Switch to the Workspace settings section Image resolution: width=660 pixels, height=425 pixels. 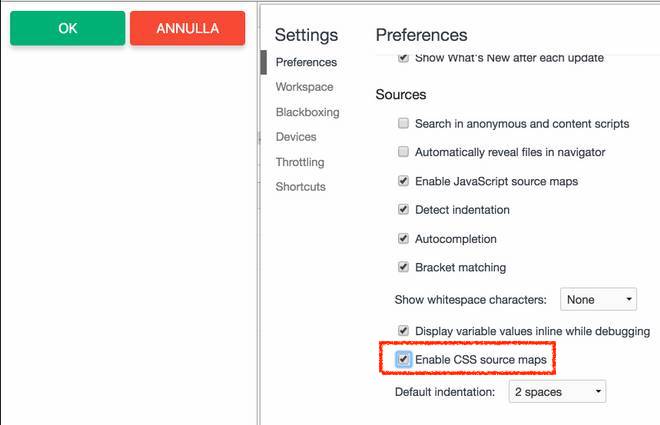coord(304,87)
